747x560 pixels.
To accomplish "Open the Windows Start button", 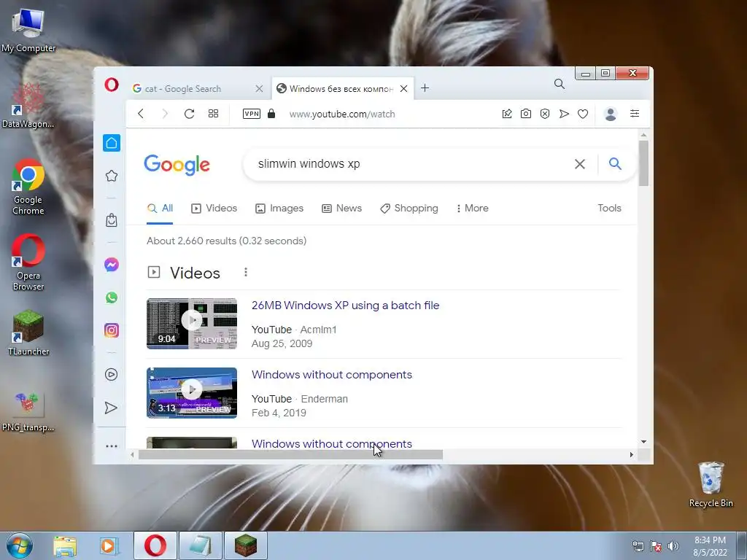I will pyautogui.click(x=20, y=545).
